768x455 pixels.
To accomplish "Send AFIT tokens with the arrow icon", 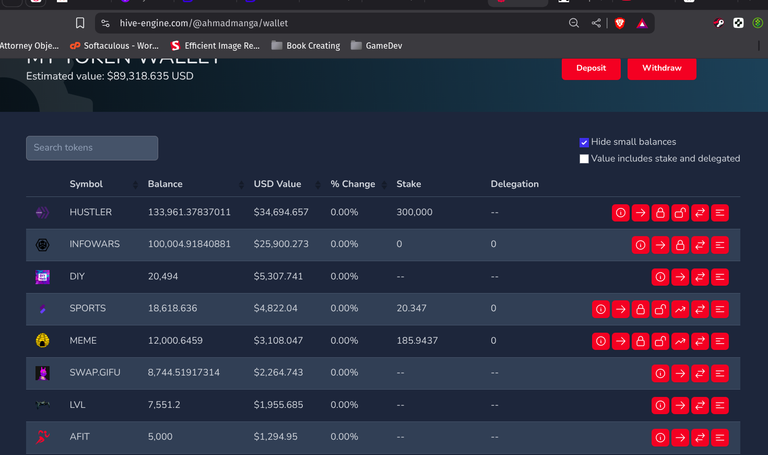I will [x=680, y=437].
